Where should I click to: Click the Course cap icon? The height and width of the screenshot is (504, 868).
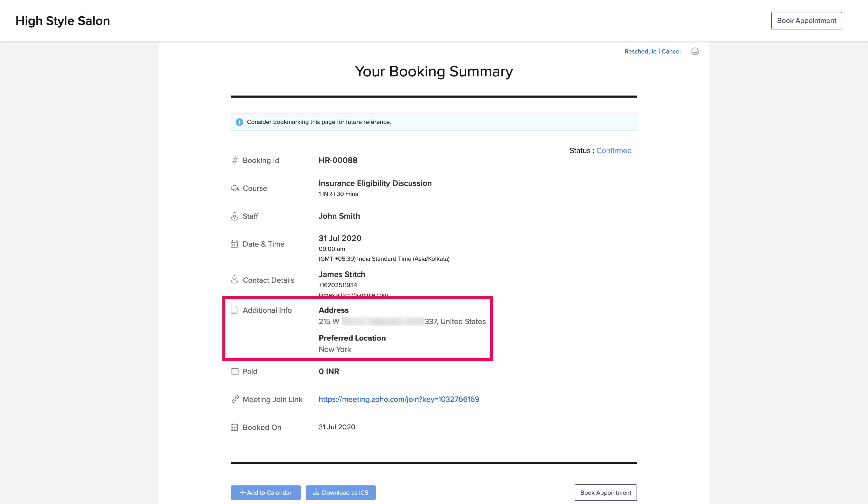235,188
